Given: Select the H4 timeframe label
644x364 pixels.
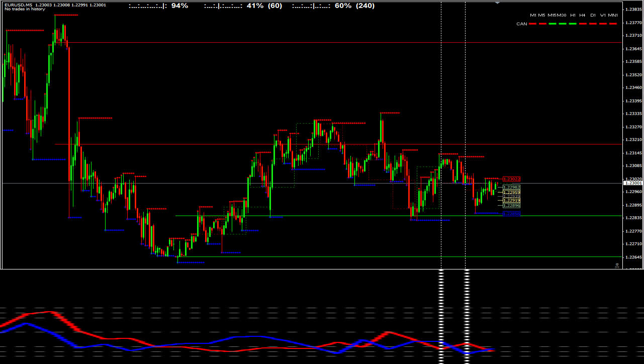Looking at the screenshot, I should 582,15.
